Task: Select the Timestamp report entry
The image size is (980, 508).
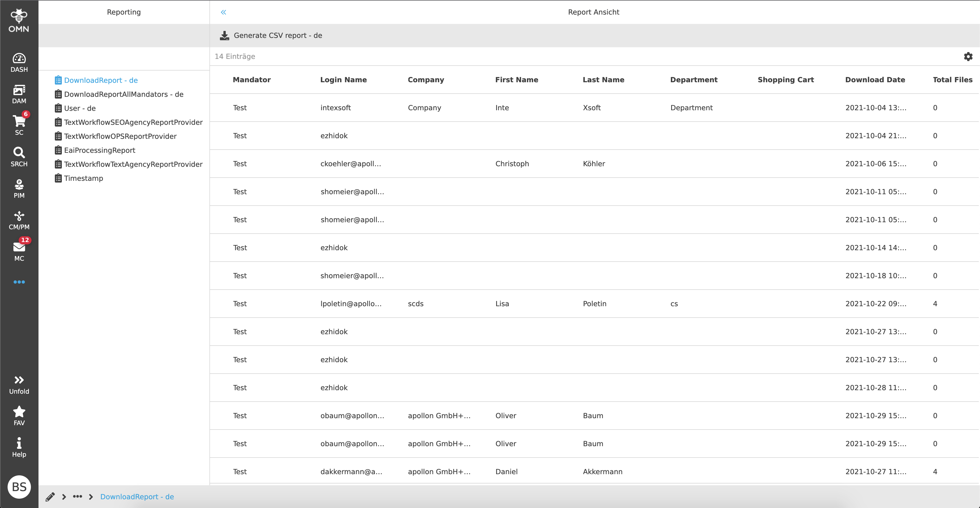Action: (x=83, y=178)
